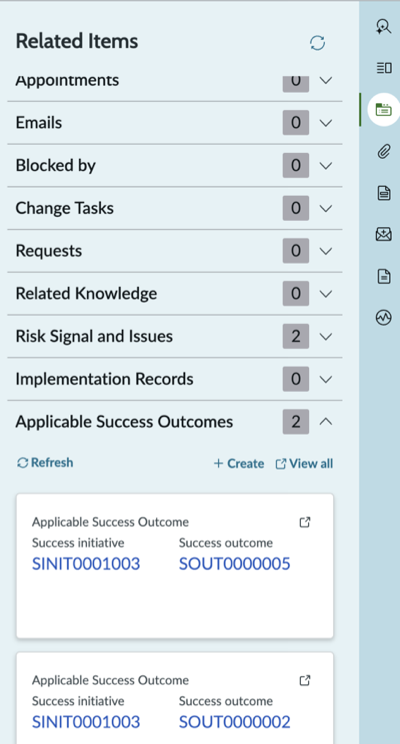The height and width of the screenshot is (744, 400).
Task: Open the activity pulse icon in sidebar
Action: coord(384,317)
